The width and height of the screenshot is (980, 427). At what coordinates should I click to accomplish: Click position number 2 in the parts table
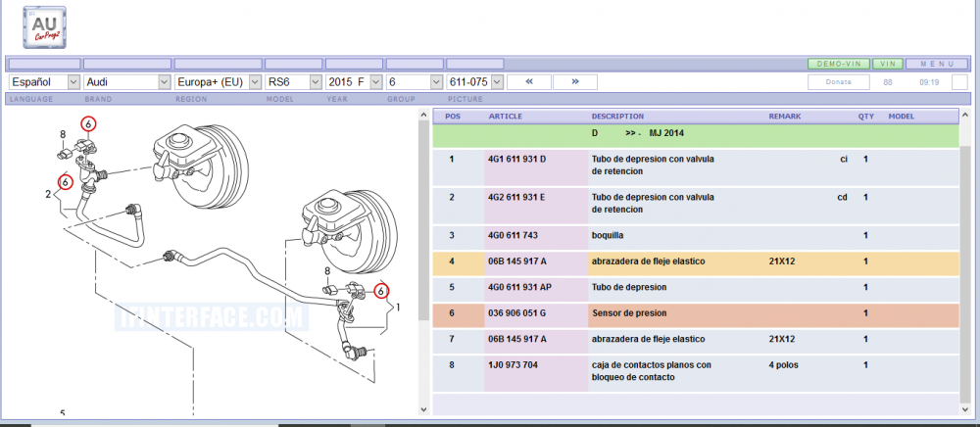point(452,197)
